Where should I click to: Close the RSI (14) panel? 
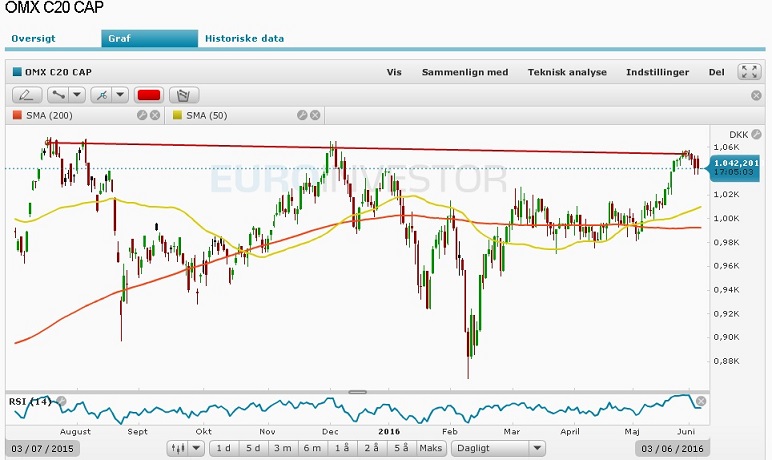(701, 401)
